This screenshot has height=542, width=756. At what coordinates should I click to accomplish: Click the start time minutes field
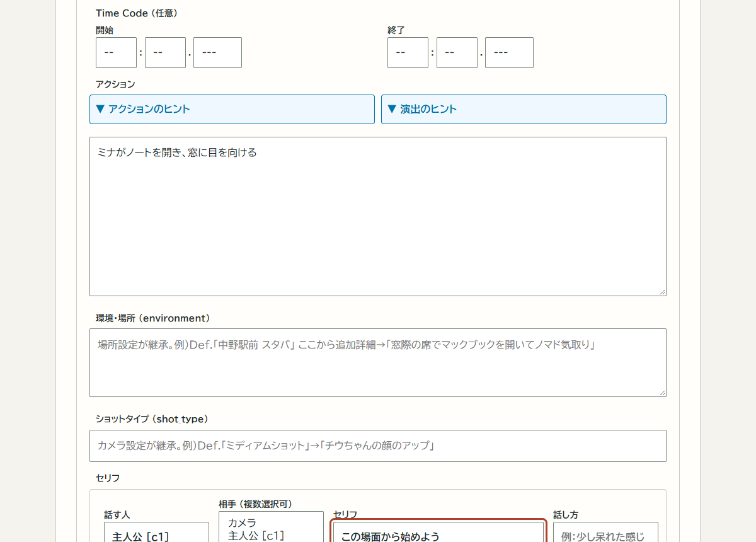165,52
